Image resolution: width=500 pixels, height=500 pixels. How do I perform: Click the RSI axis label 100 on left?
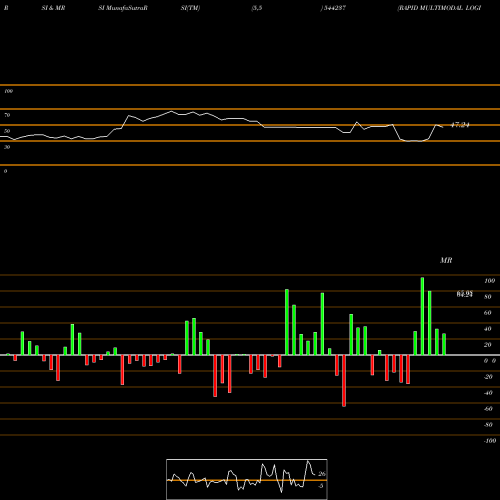point(8,91)
